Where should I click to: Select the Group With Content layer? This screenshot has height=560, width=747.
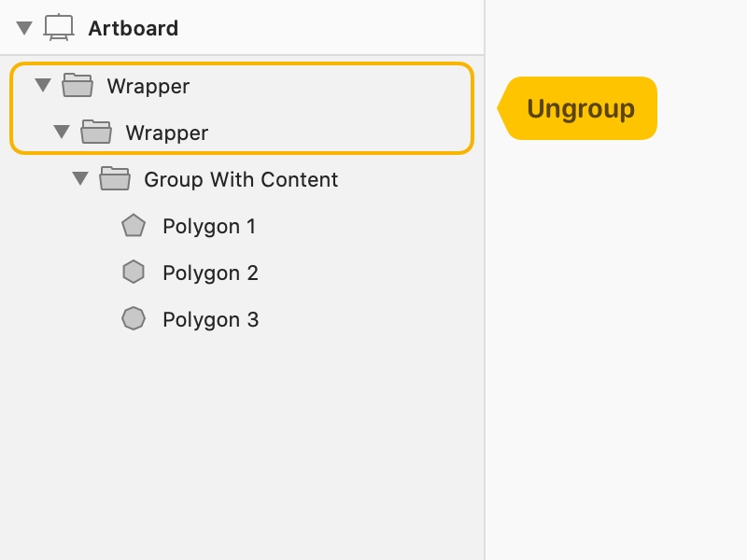tap(241, 179)
